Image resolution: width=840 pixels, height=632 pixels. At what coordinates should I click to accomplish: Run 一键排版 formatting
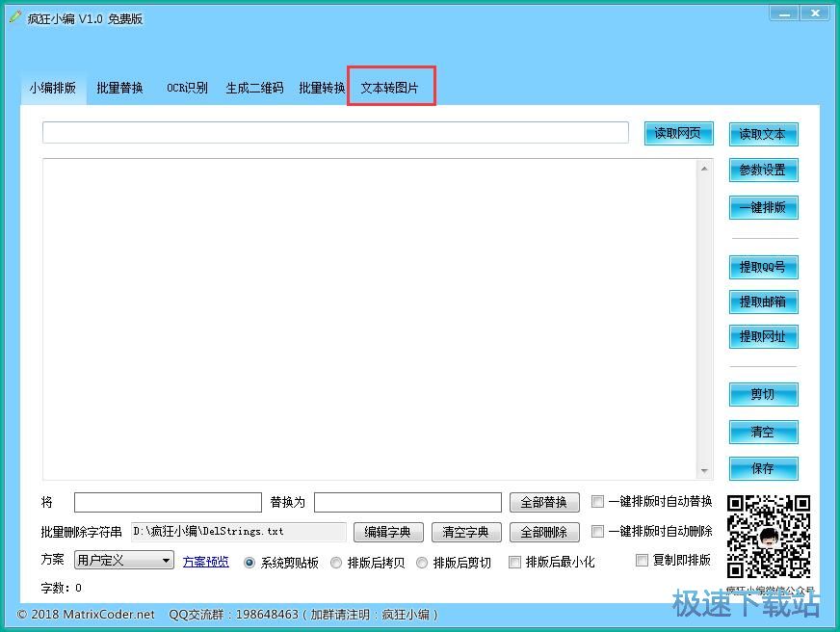tap(763, 207)
